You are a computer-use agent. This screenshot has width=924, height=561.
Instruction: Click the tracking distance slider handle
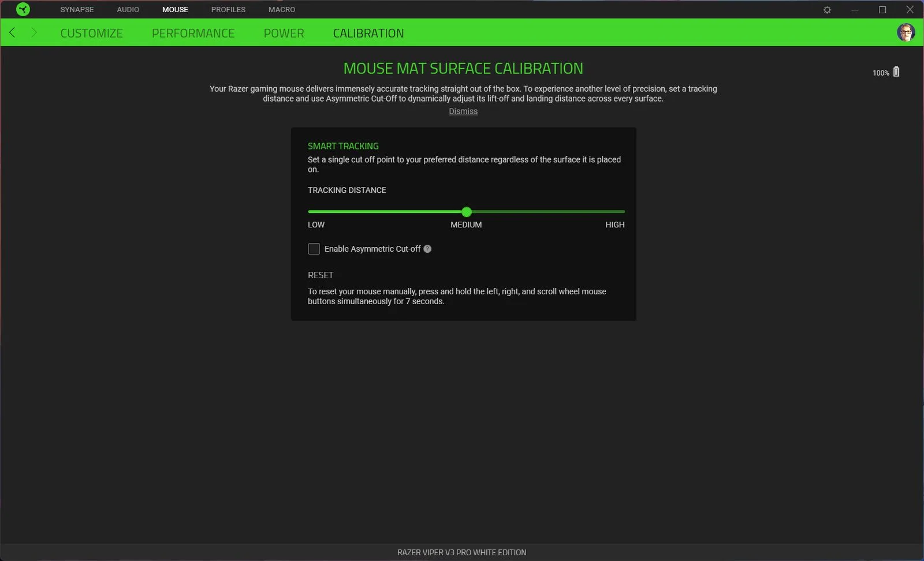[x=467, y=212]
